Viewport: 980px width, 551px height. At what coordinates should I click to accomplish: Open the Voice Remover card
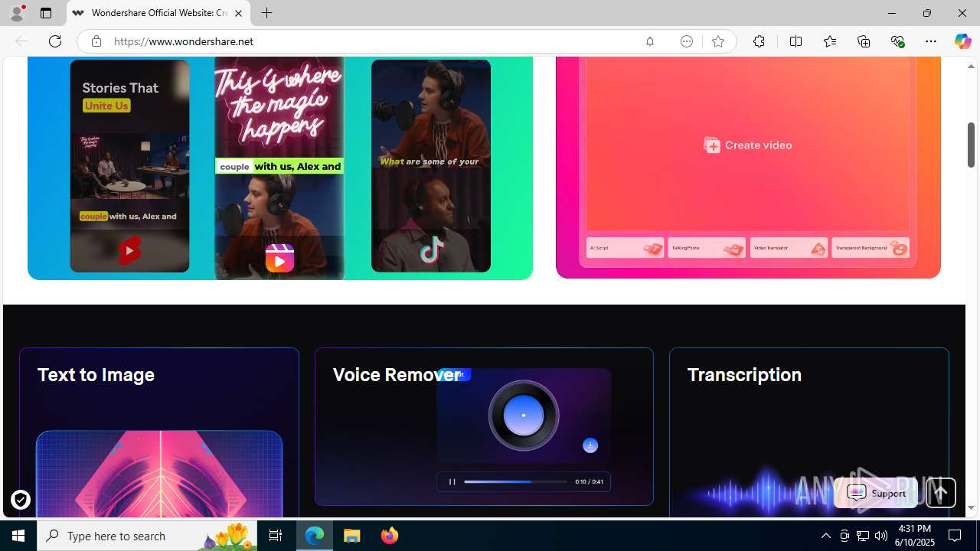click(484, 426)
